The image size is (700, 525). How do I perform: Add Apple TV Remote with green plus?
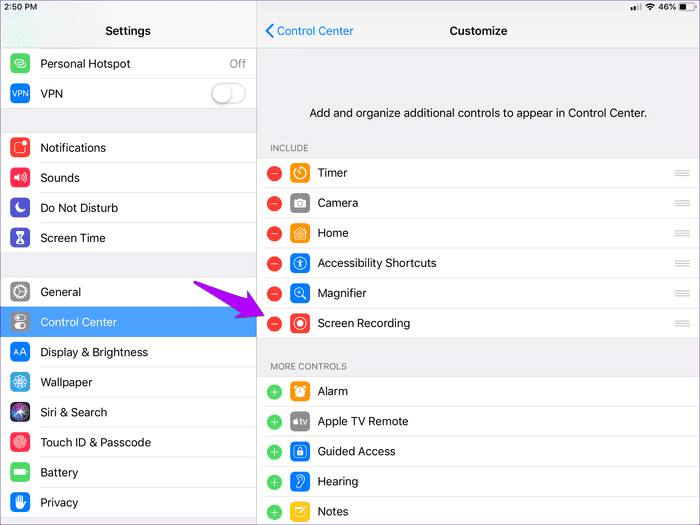click(274, 421)
